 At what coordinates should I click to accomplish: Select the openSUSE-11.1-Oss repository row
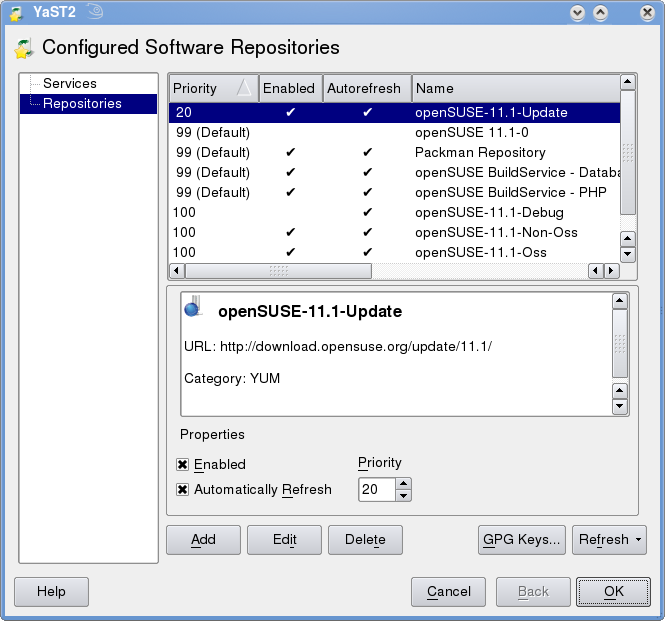[394, 252]
